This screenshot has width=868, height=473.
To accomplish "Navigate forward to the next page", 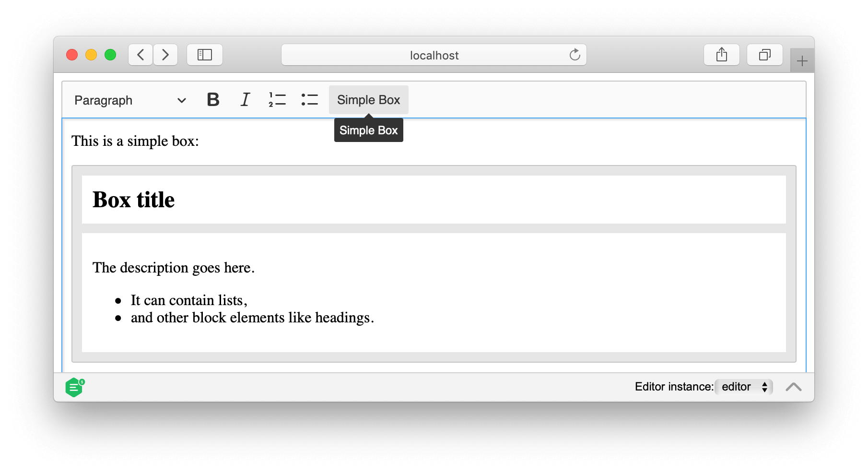I will pos(165,55).
